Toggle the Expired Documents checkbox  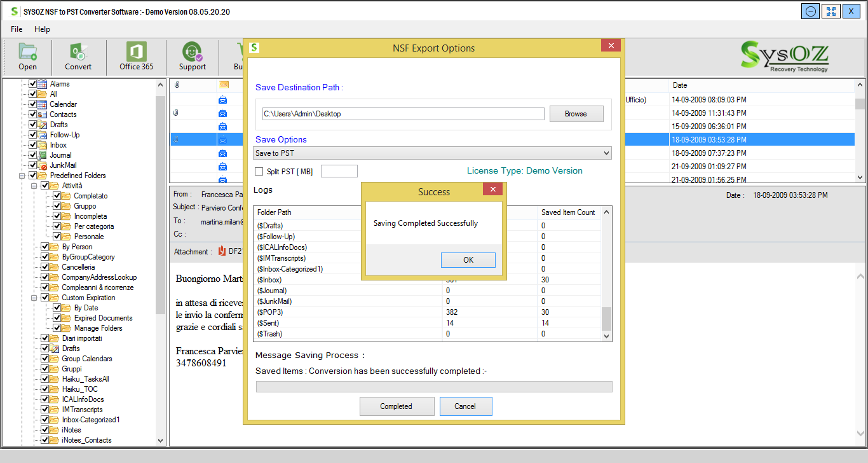[57, 318]
